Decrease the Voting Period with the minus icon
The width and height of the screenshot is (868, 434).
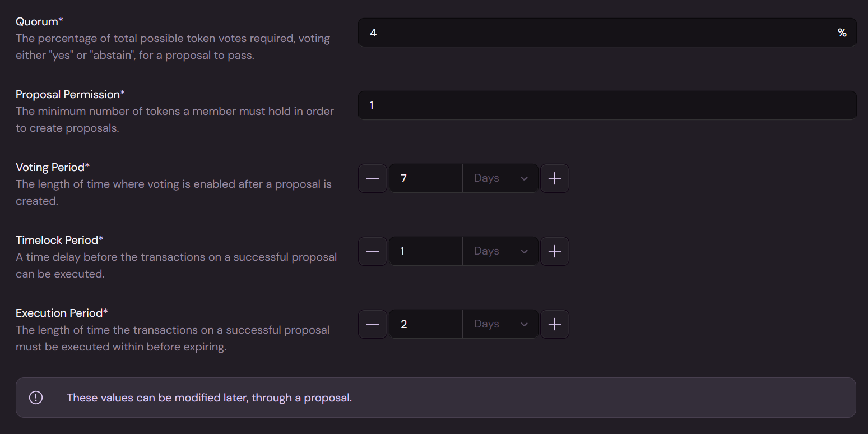coord(373,178)
